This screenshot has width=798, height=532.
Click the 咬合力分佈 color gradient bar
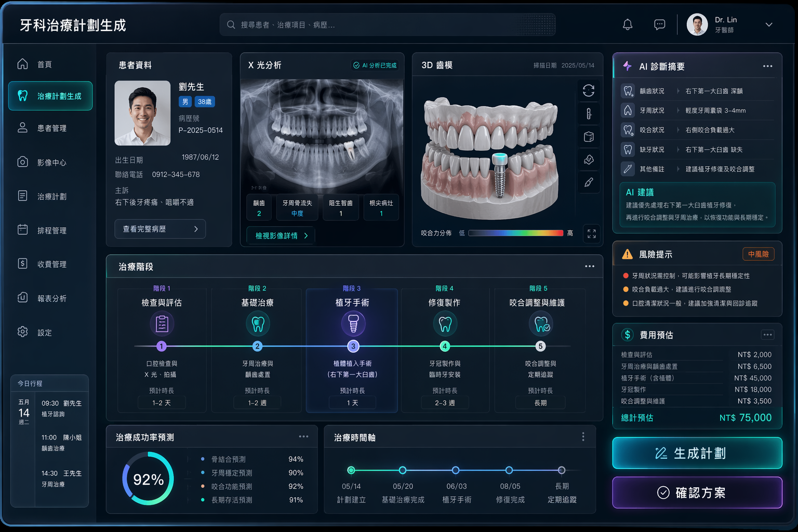click(x=515, y=233)
